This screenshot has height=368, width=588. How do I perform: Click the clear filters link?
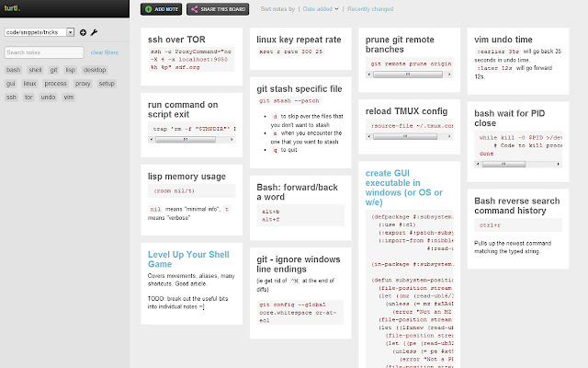(x=105, y=52)
